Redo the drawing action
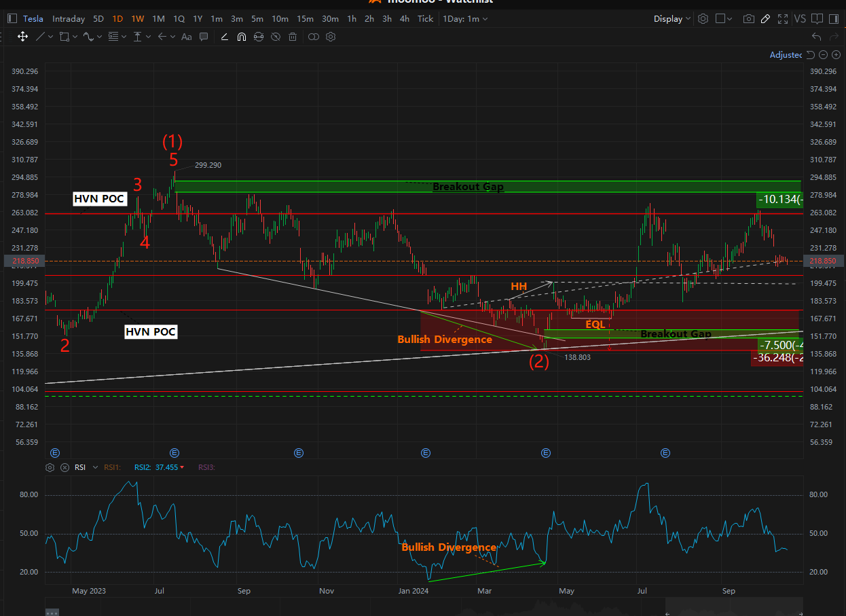 (834, 37)
